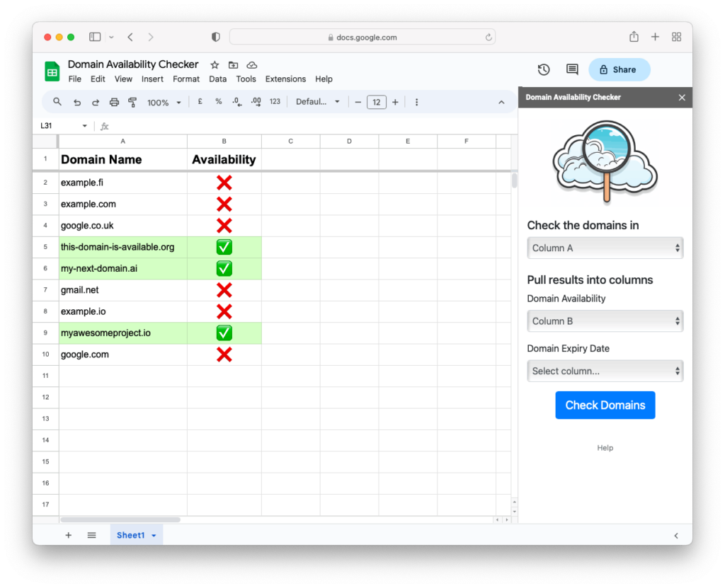Open the zoom 100% dropdown
The height and width of the screenshot is (588, 725).
[164, 103]
